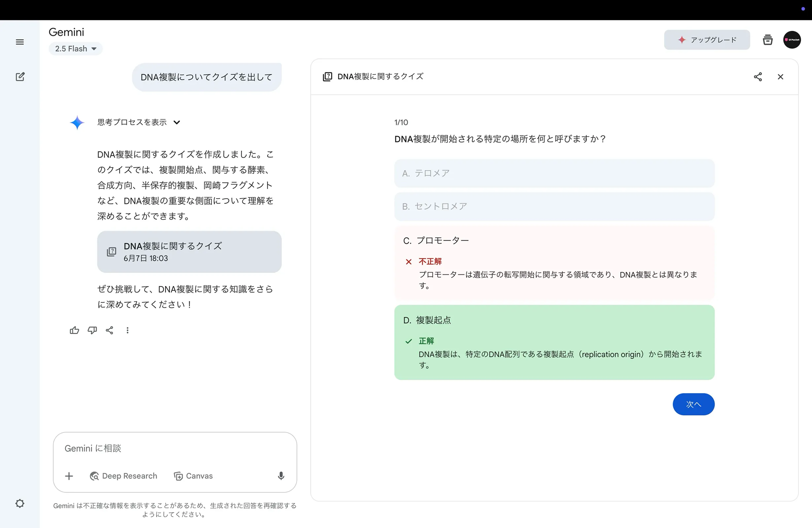The height and width of the screenshot is (528, 812).
Task: Open the hamburger main menu
Action: 20,42
